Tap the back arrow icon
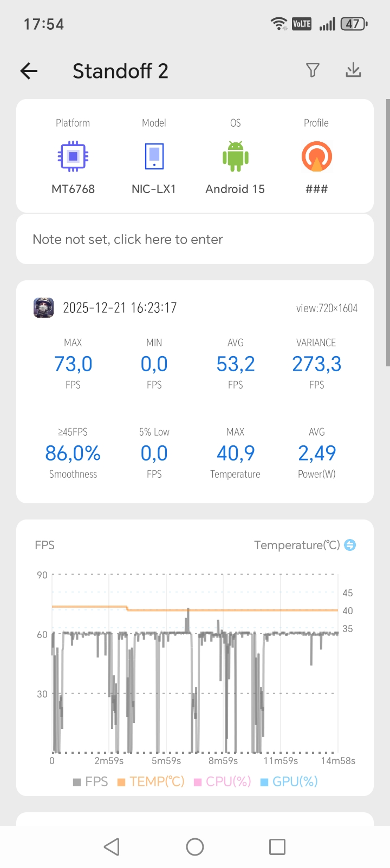 point(29,71)
